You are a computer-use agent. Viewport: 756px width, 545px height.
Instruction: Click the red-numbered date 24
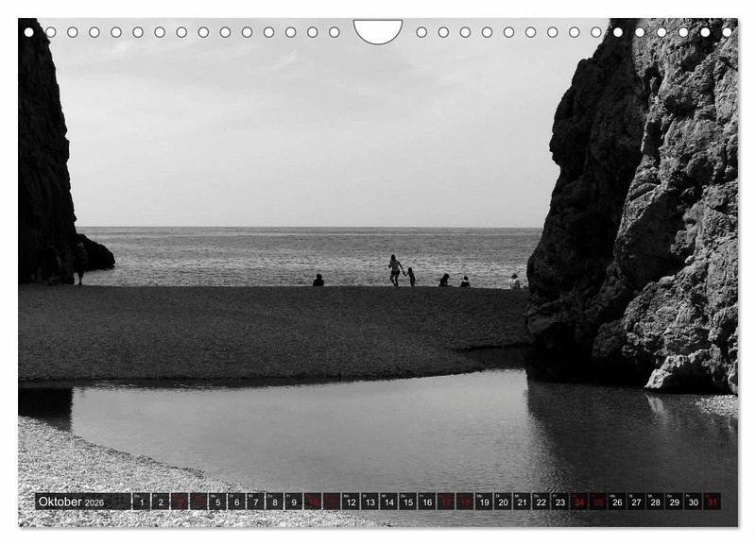tap(578, 502)
